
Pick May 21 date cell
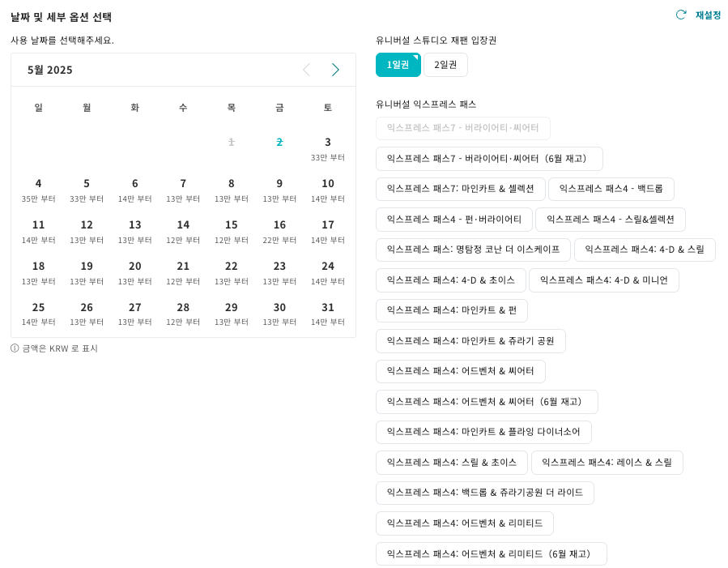point(183,272)
